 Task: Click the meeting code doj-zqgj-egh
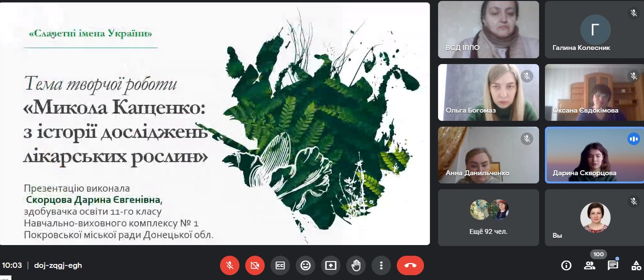58,265
